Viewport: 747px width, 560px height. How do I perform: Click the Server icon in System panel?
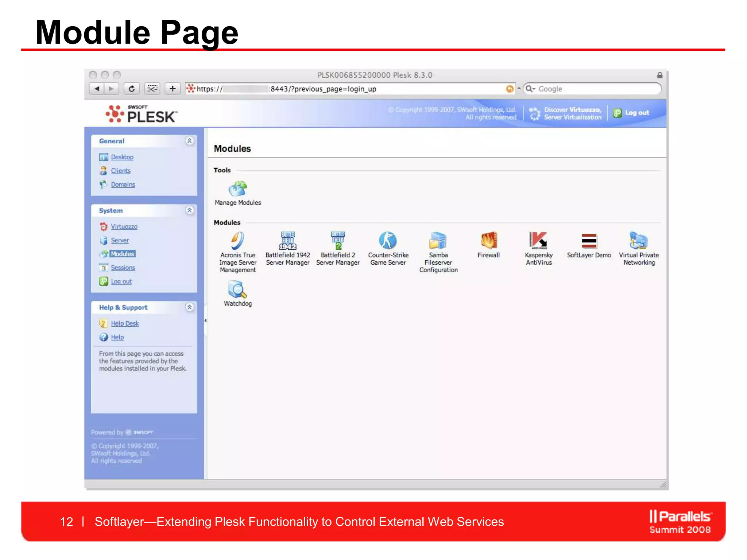pyautogui.click(x=104, y=240)
